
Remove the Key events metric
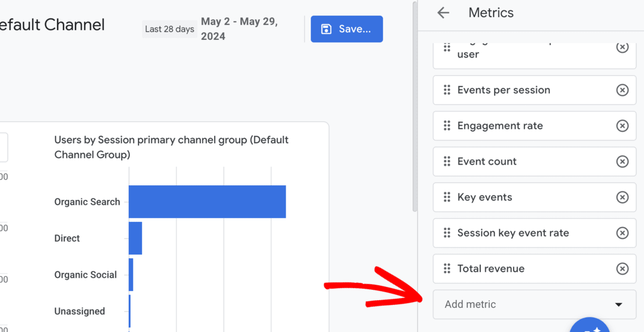point(622,197)
